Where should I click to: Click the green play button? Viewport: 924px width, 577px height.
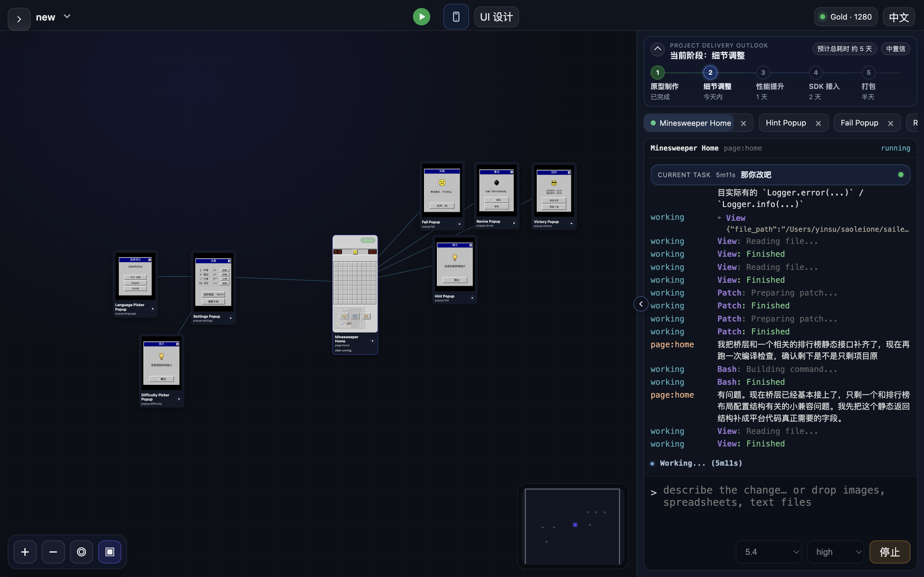421,17
